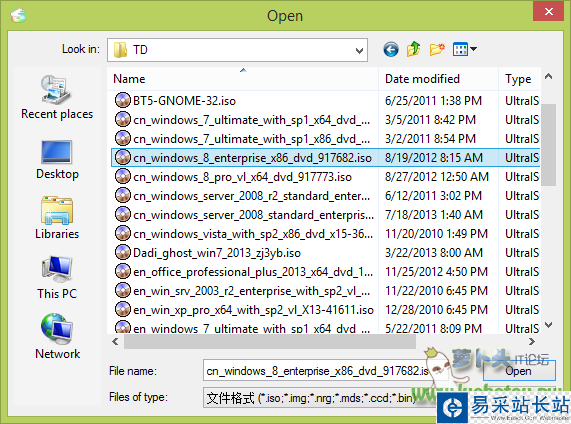Screen dimensions: 571x424
Task: Select the disc icon of en_win_srv_2003_r2 iso
Action: (123, 290)
